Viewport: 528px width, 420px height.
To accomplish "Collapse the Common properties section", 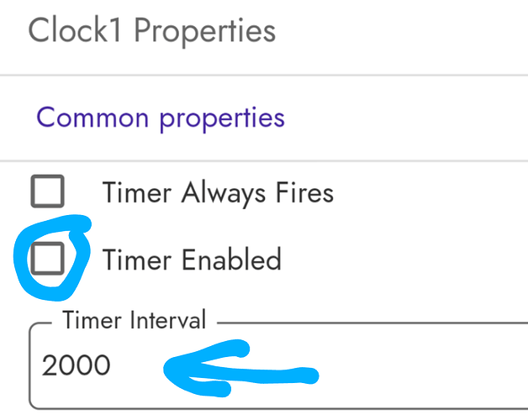I will (161, 118).
